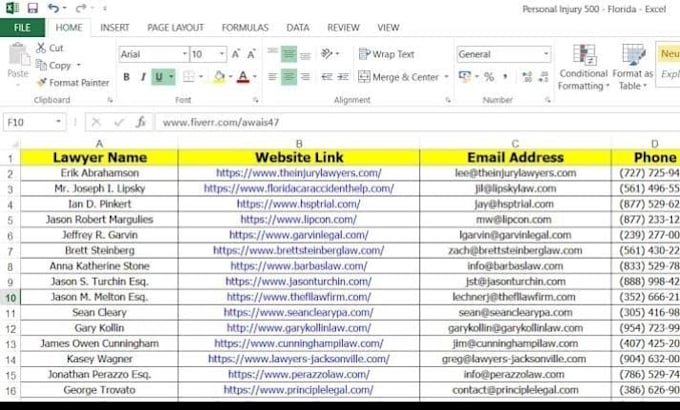Open the Arial font name dropdown

tap(185, 54)
